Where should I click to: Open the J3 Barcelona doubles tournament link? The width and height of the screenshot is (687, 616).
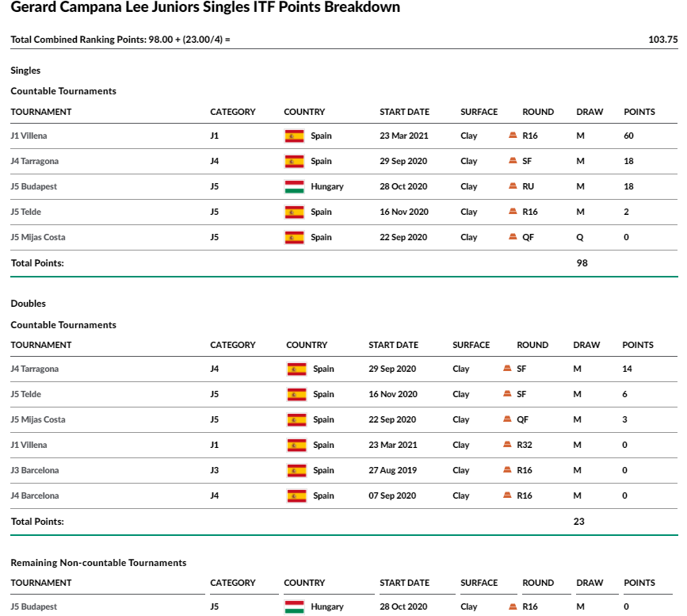[x=35, y=470]
